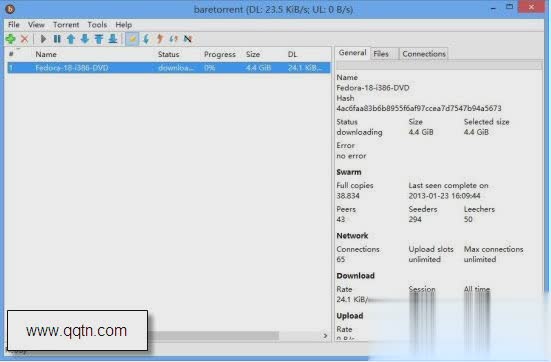Sort torrent list by DL column
Viewport: 551px width, 362px height.
coord(292,54)
